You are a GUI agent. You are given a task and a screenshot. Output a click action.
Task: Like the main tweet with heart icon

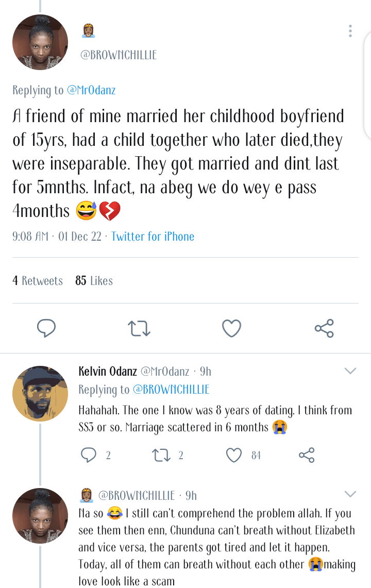click(x=231, y=328)
